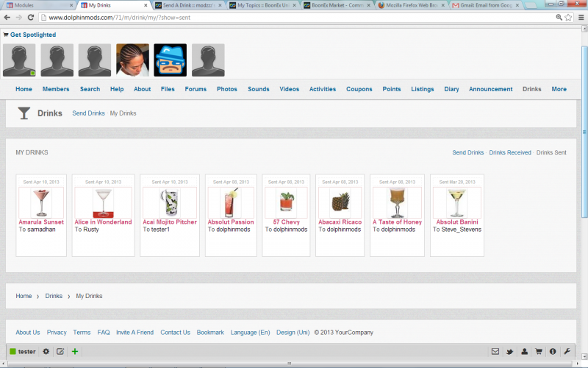Click the person profile icon in bottom bar
The image size is (588, 368).
click(524, 352)
